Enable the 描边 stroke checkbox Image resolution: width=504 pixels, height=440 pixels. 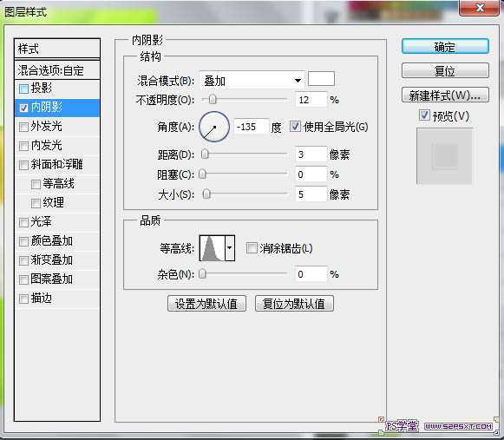[x=23, y=299]
